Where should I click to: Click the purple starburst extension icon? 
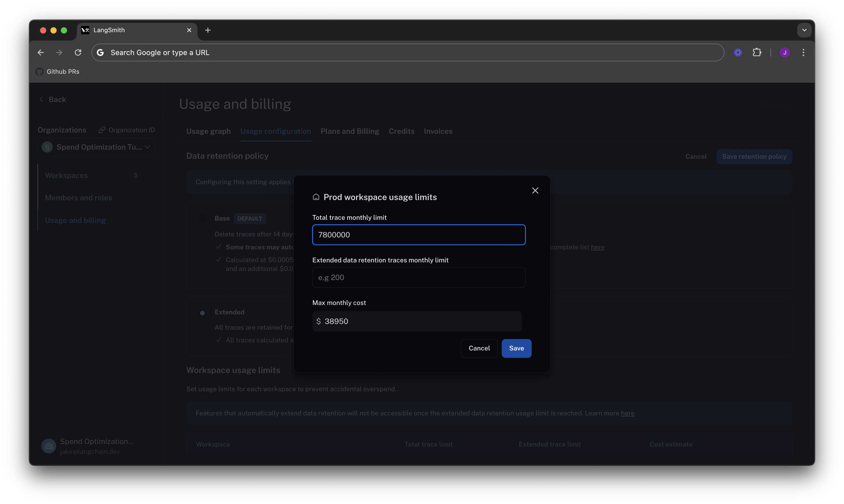(x=738, y=53)
